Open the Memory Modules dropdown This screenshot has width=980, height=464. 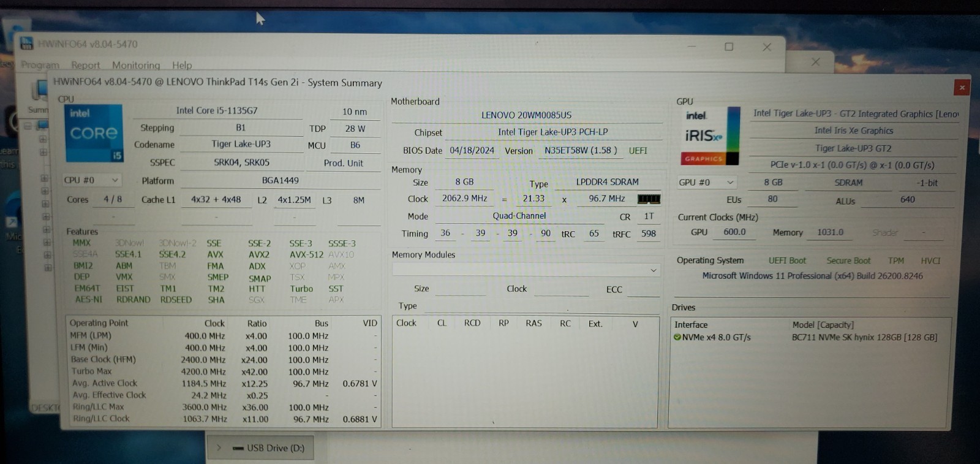pyautogui.click(x=526, y=270)
